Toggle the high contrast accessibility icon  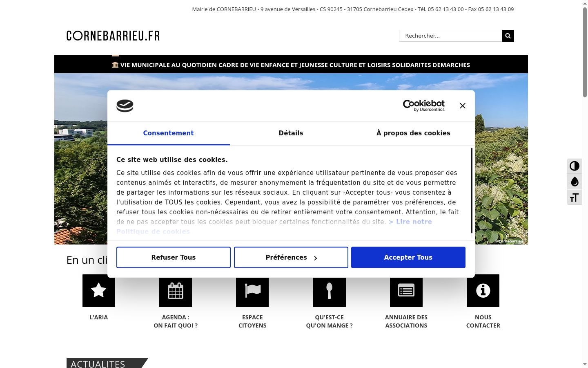pyautogui.click(x=575, y=166)
